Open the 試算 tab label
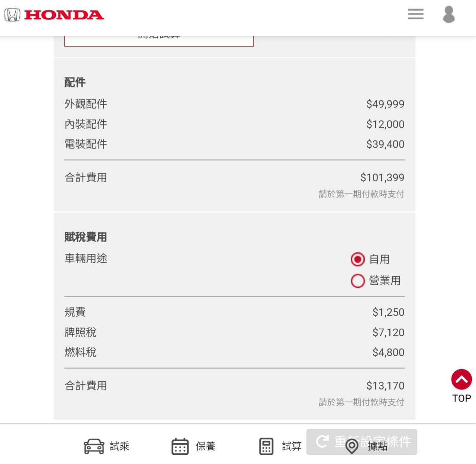The image size is (476, 464). [292, 446]
